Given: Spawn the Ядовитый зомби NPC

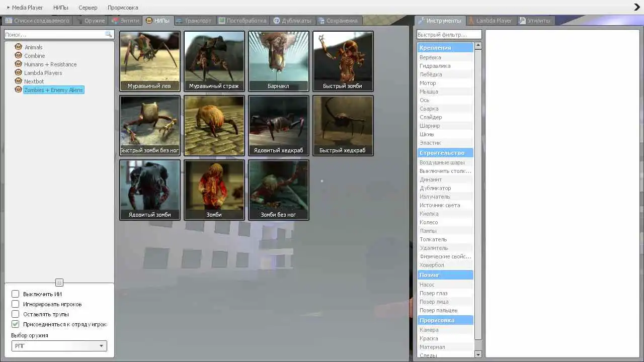Looking at the screenshot, I should click(149, 190).
